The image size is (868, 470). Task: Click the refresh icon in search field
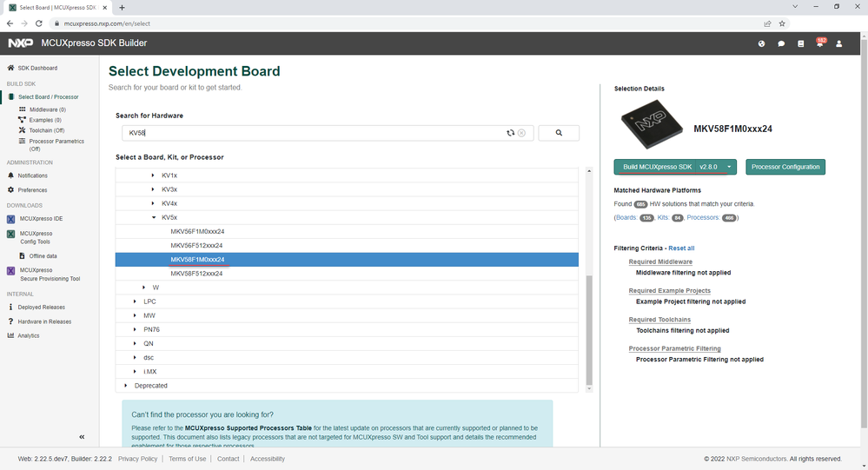[510, 133]
